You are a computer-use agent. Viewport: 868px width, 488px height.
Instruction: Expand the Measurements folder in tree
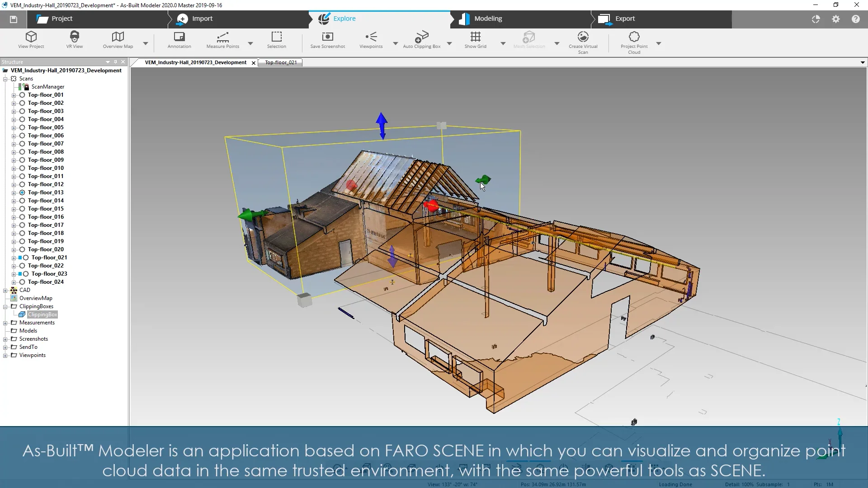(5, 323)
